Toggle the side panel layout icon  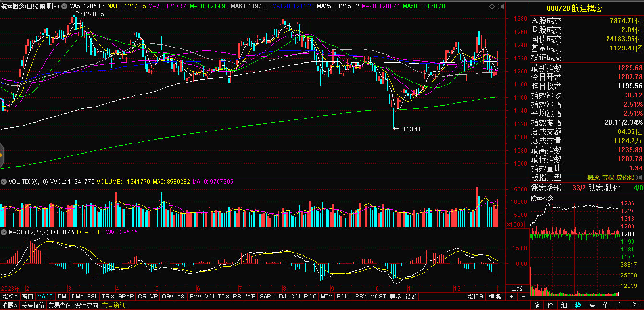(501, 7)
